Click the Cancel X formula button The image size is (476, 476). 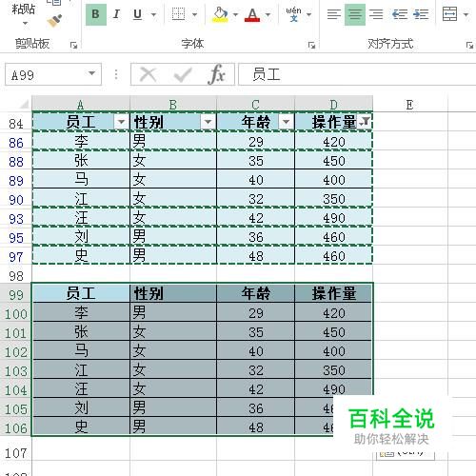point(149,75)
